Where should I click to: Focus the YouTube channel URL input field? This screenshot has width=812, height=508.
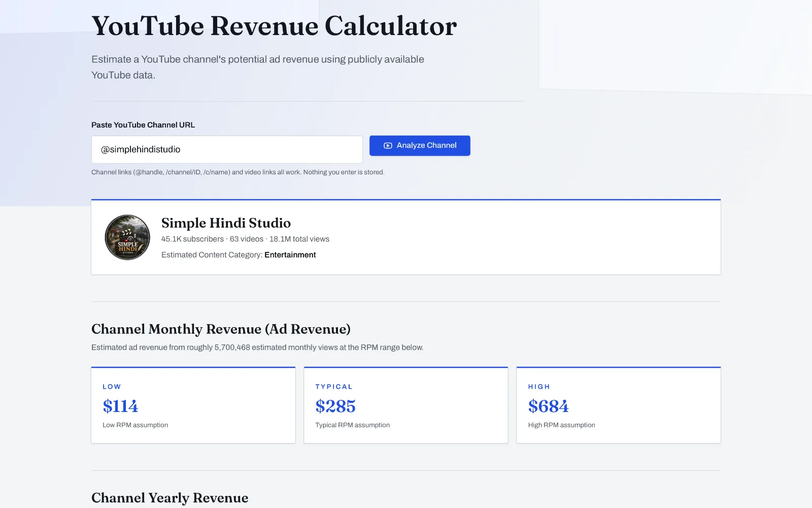[227, 149]
